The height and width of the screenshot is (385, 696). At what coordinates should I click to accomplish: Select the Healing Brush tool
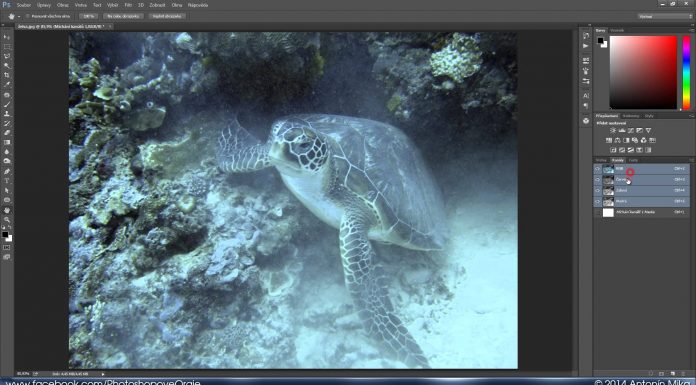(7, 95)
